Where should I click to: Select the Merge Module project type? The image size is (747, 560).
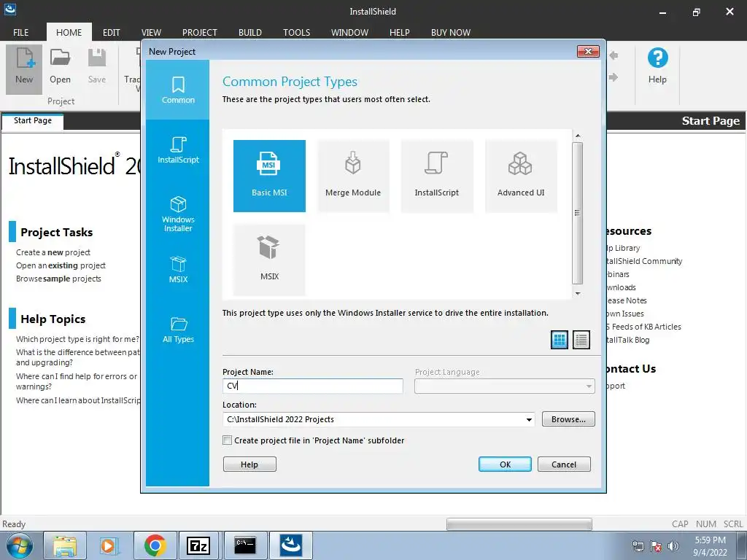[353, 176]
